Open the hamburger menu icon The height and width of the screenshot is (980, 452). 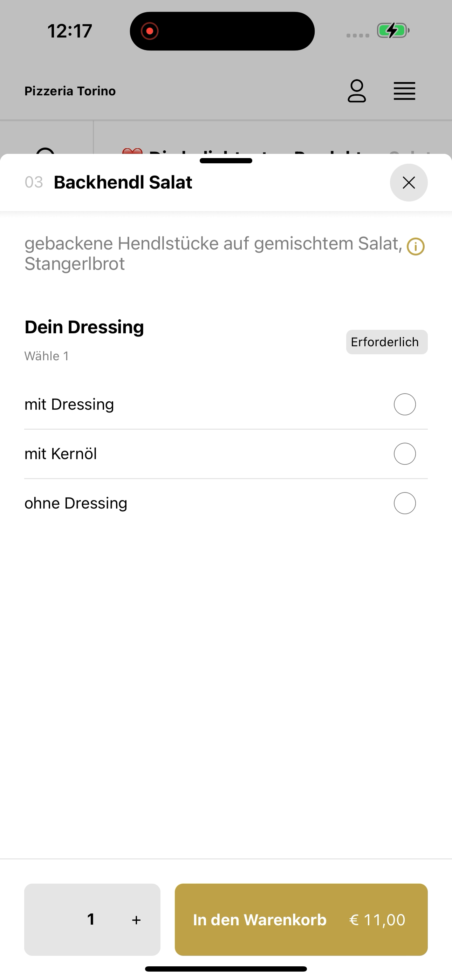(404, 91)
